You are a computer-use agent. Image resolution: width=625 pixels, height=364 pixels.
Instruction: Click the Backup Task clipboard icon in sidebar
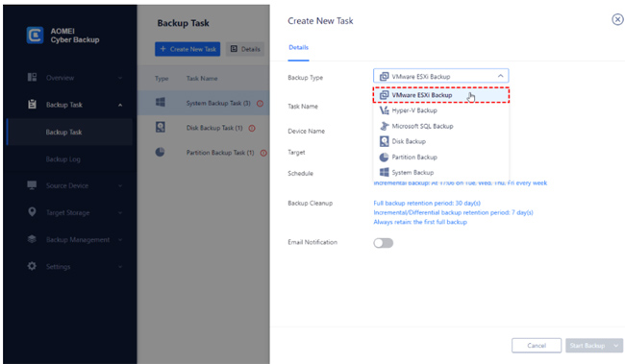coord(32,105)
